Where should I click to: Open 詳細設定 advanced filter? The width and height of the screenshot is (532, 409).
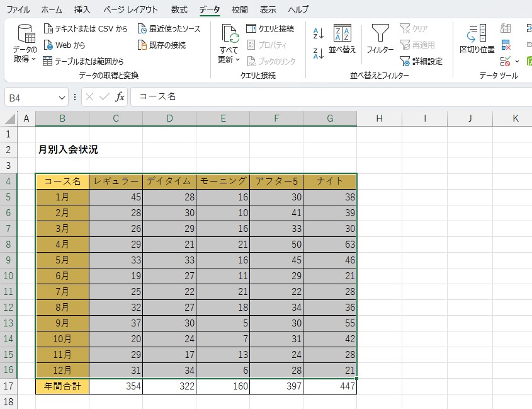pos(422,62)
